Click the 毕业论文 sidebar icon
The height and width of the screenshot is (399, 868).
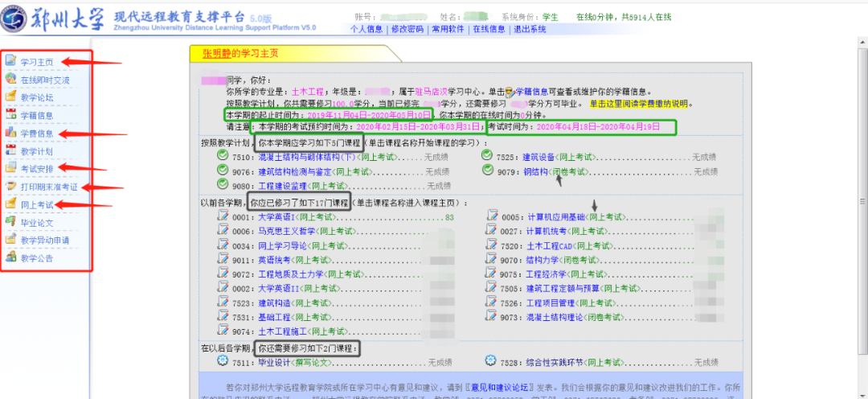coord(10,222)
